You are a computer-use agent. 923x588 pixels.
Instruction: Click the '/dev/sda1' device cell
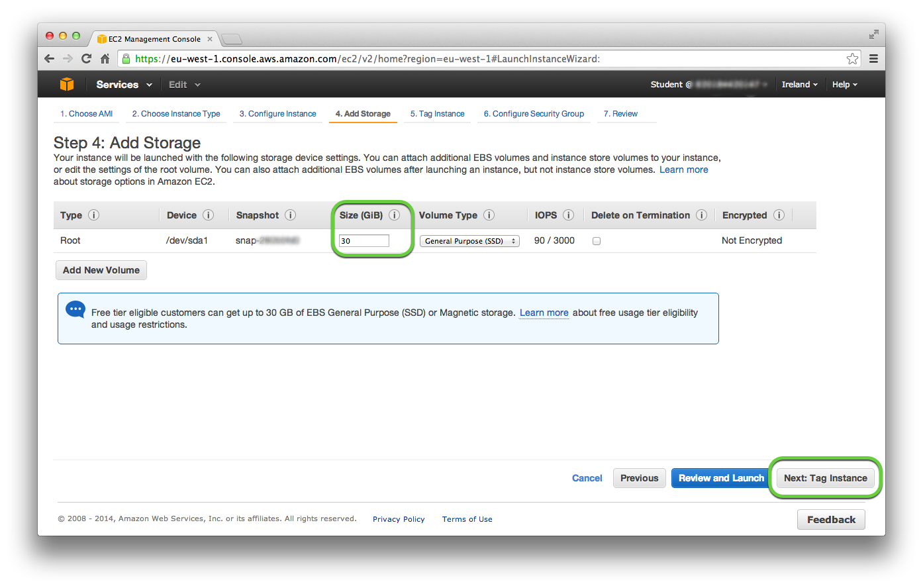[x=187, y=240]
